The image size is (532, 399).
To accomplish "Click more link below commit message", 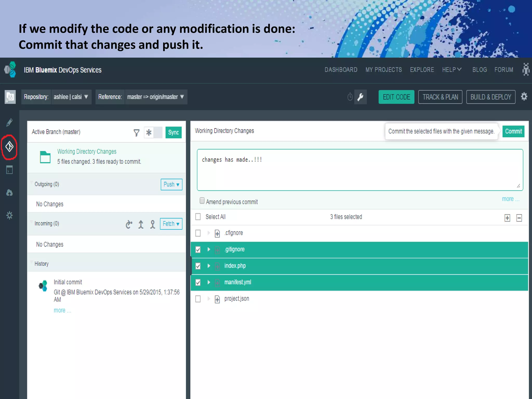I will tap(511, 199).
